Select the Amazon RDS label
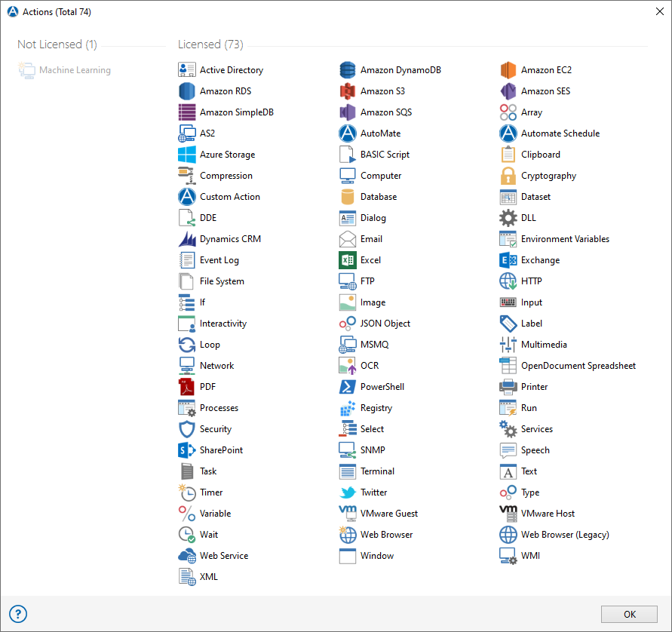This screenshot has width=672, height=632. pos(226,91)
